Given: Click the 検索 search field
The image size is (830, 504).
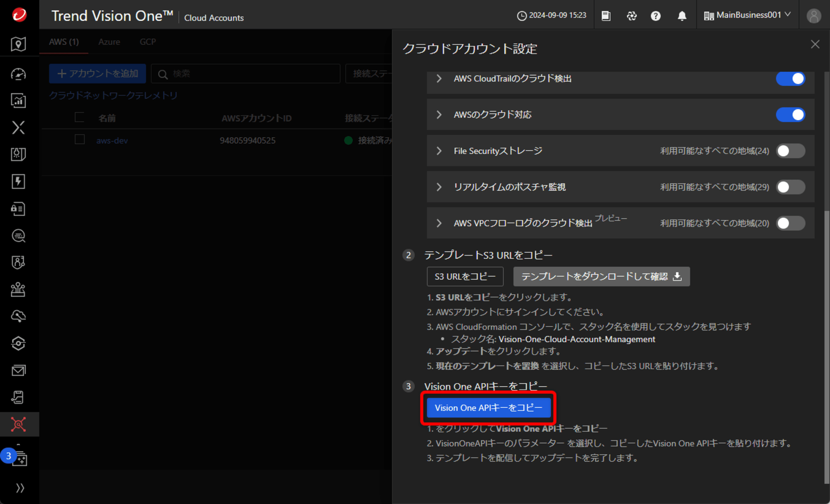Looking at the screenshot, I should tap(246, 74).
